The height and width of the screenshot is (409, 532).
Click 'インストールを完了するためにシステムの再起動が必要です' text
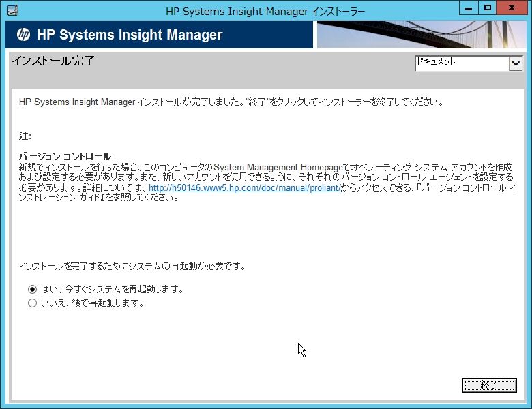click(132, 267)
